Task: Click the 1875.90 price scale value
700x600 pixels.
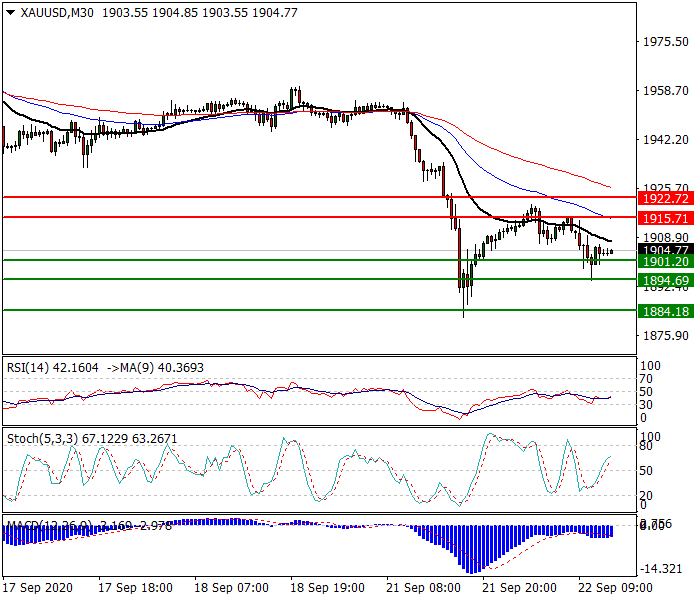Action: 666,336
